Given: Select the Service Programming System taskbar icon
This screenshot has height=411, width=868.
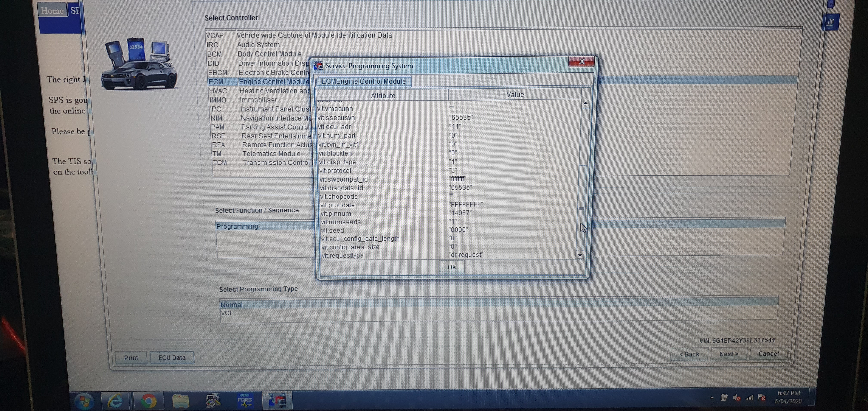Looking at the screenshot, I should click(x=277, y=400).
